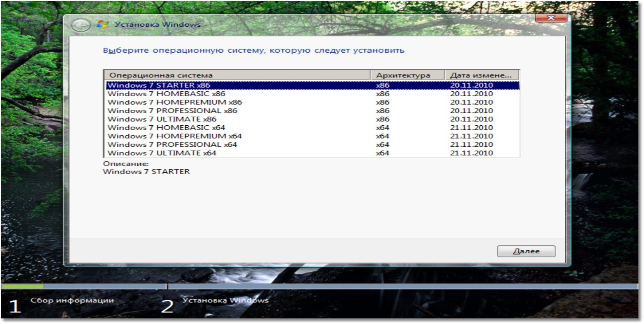Click the back arrow in the installer title bar

[x=80, y=26]
